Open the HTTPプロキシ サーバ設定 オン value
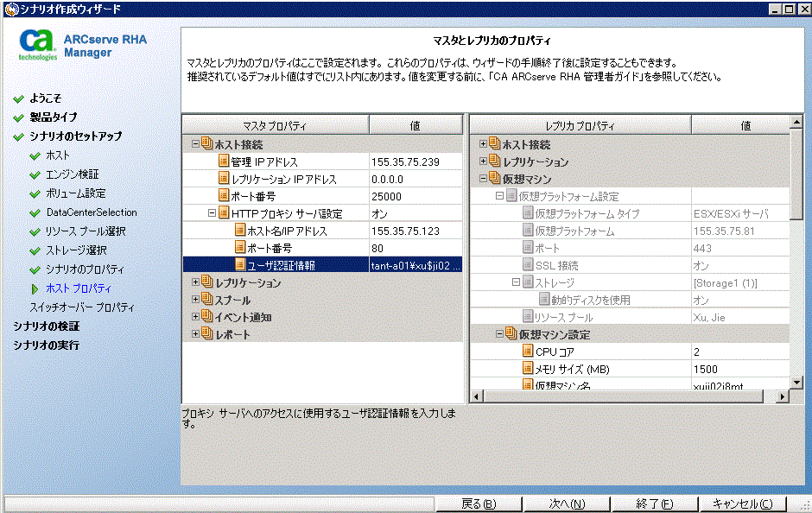Viewport: 812px width, 513px height. pos(416,213)
